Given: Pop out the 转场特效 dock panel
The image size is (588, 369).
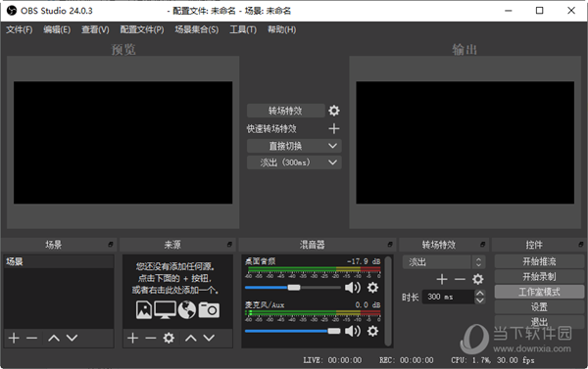Looking at the screenshot, I should (x=482, y=245).
